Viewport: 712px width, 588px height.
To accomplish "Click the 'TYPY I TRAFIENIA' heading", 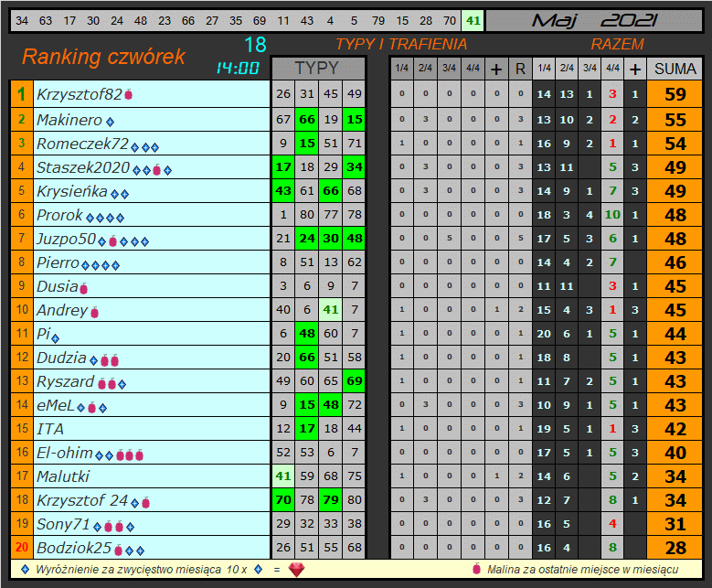I will (401, 44).
